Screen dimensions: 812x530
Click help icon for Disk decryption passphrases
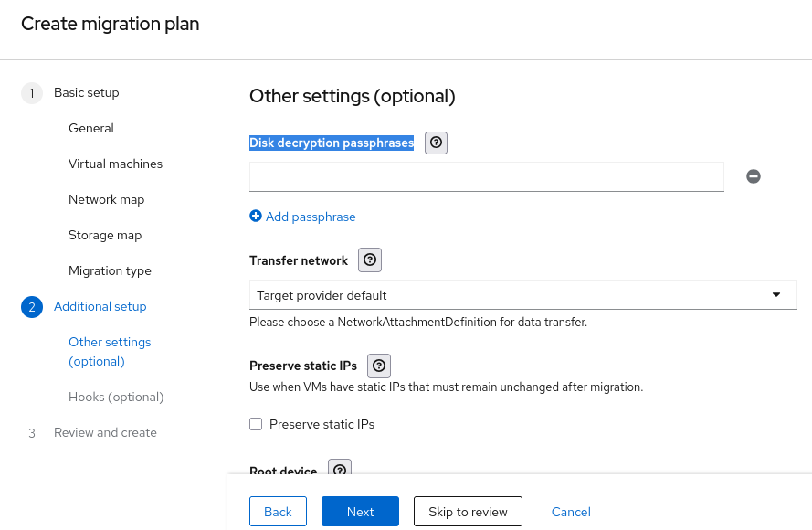437,143
